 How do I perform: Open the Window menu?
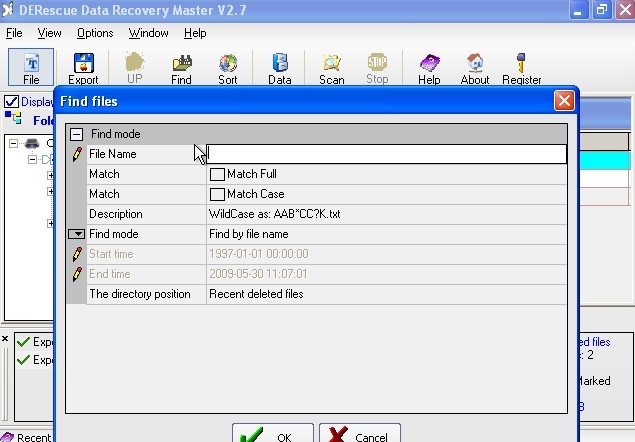coord(148,33)
